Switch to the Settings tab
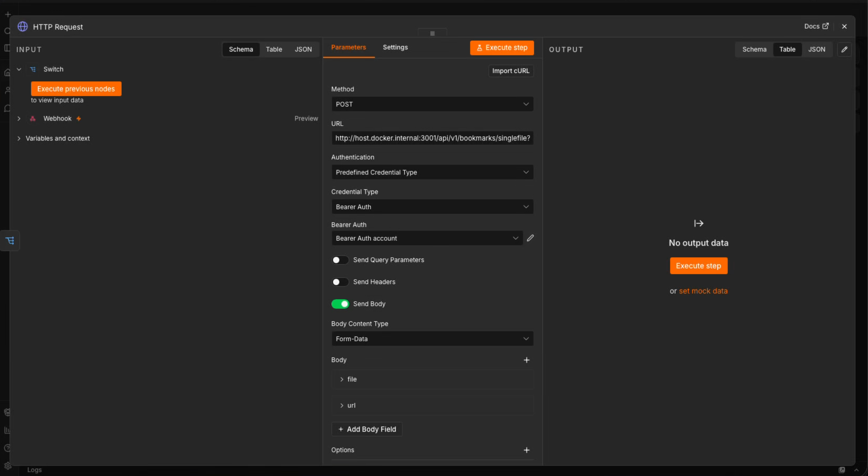Image resolution: width=868 pixels, height=476 pixels. [395, 48]
